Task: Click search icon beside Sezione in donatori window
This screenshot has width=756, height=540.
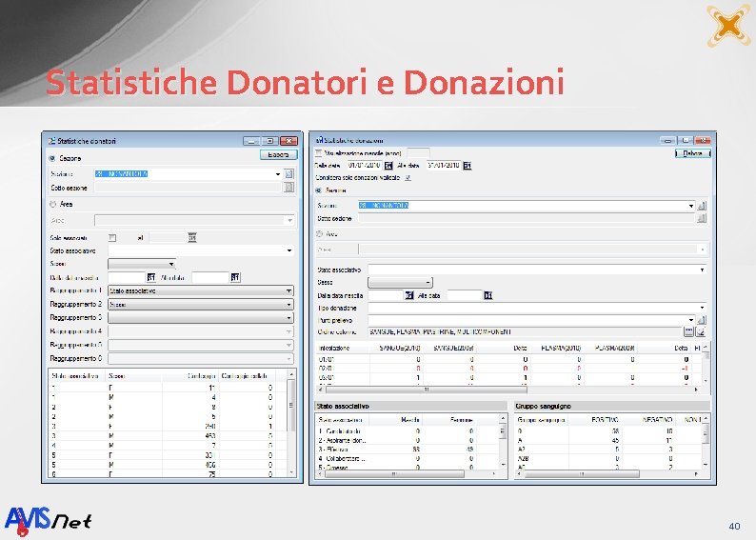Action: (x=288, y=173)
